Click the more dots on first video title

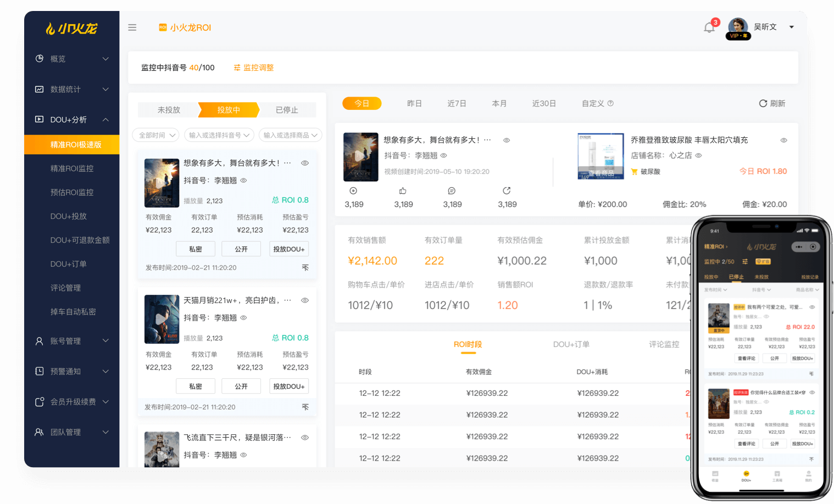(x=287, y=163)
